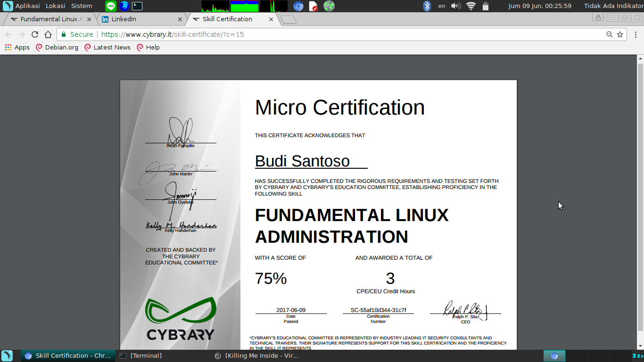Switch to Skill Certification Chrome taskbar window
This screenshot has width=644, height=362.
click(68, 356)
